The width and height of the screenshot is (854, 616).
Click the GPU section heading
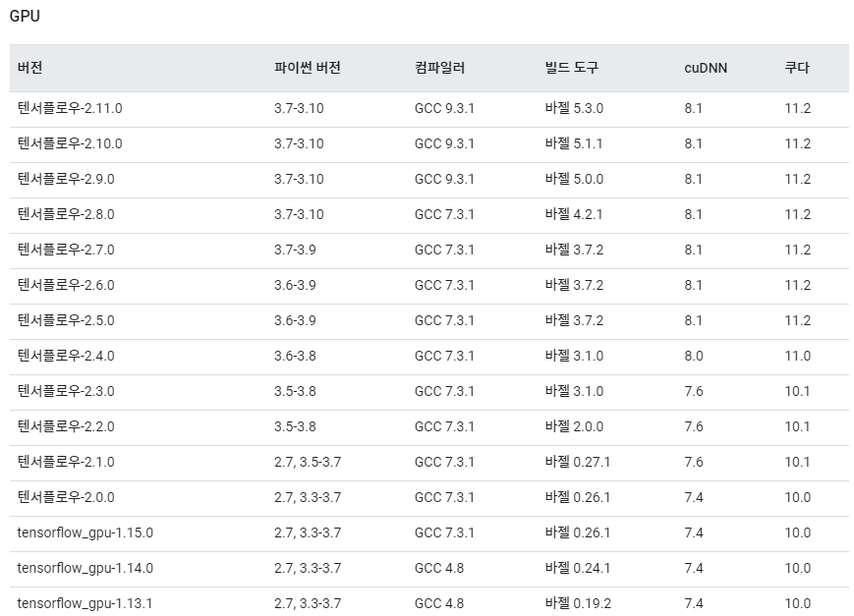pyautogui.click(x=25, y=16)
